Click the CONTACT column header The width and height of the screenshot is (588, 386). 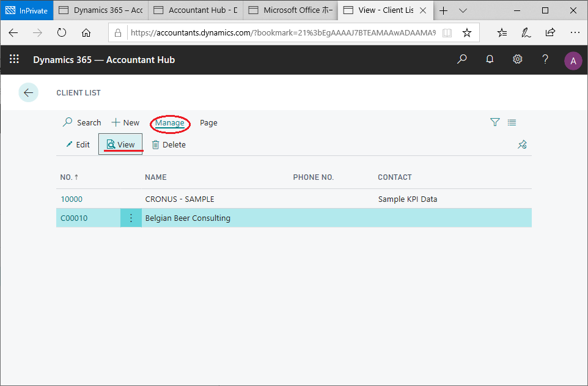pyautogui.click(x=394, y=177)
